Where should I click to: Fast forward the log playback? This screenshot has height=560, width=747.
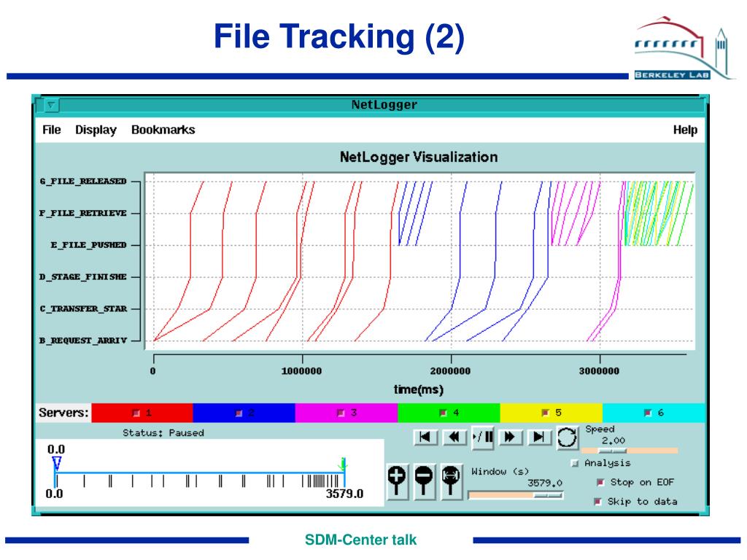(x=510, y=437)
